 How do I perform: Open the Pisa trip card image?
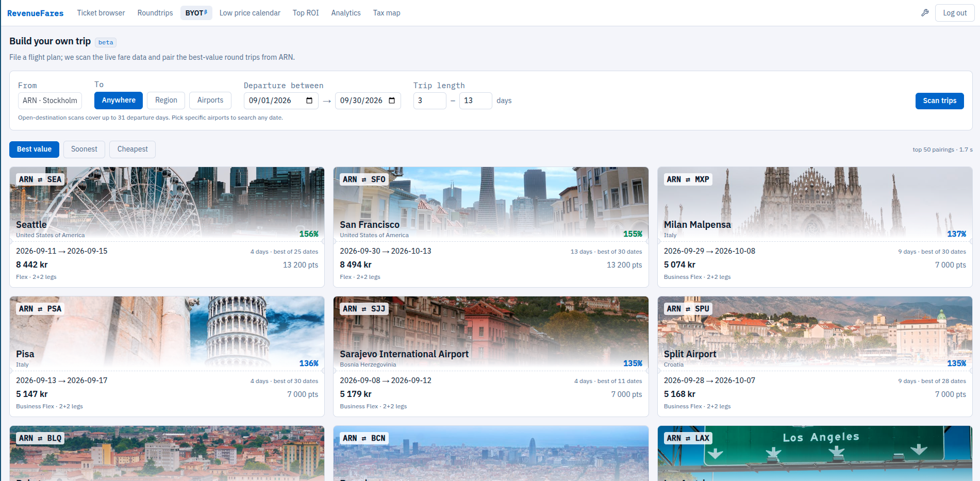coord(167,333)
